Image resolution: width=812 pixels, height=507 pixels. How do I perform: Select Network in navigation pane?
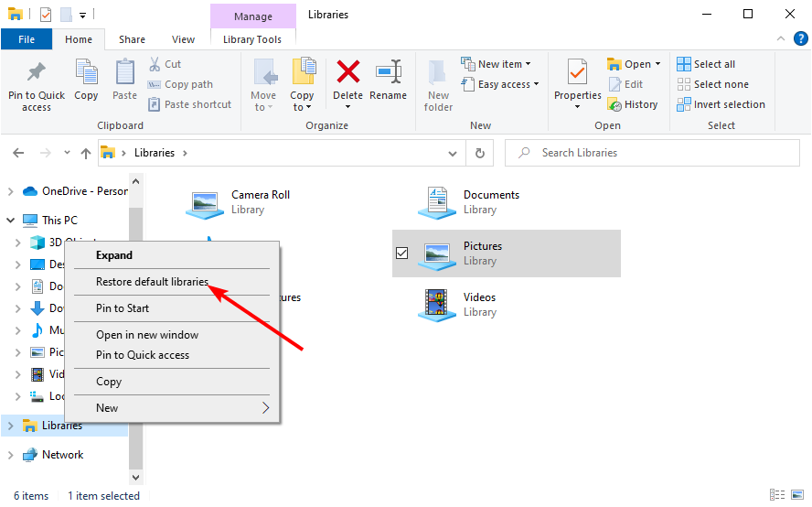point(63,455)
